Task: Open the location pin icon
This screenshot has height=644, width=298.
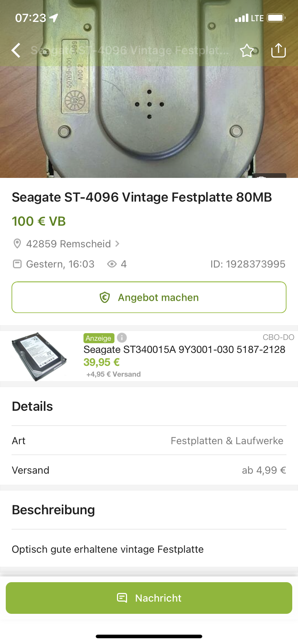Action: (17, 244)
